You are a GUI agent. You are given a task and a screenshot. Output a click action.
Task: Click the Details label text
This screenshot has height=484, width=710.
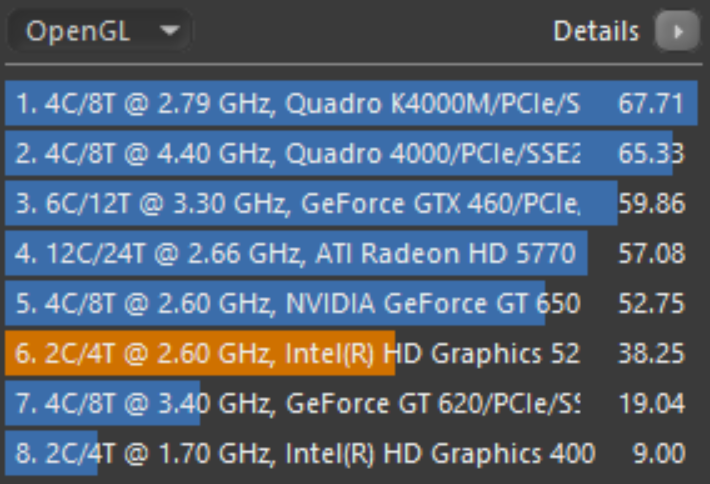596,31
